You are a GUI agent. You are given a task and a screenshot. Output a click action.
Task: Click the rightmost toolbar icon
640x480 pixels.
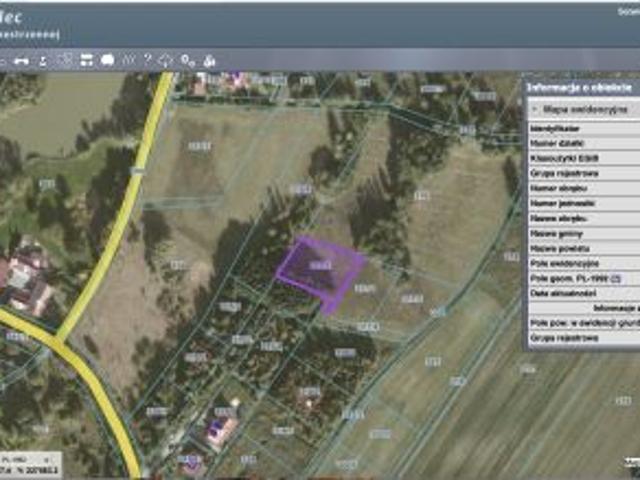coord(209,60)
